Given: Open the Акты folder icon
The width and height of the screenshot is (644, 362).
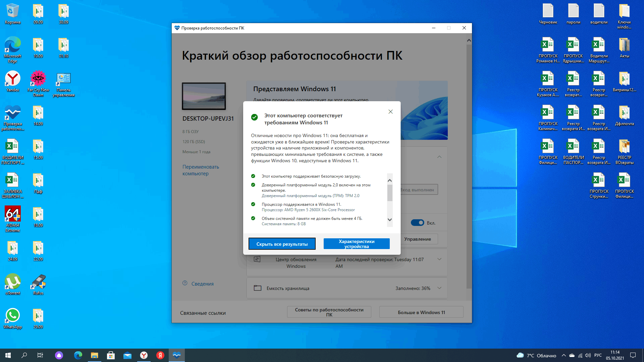Looking at the screenshot, I should 624,48.
